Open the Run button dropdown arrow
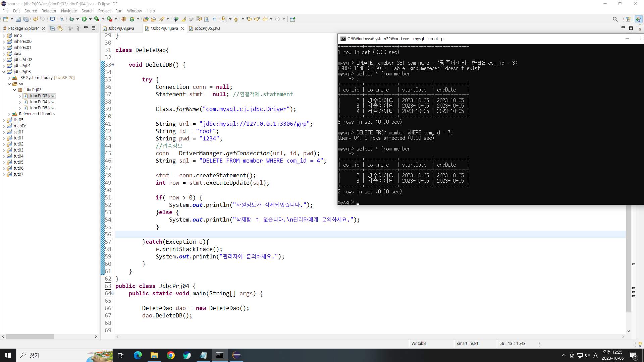This screenshot has height=362, width=644. tap(90, 19)
